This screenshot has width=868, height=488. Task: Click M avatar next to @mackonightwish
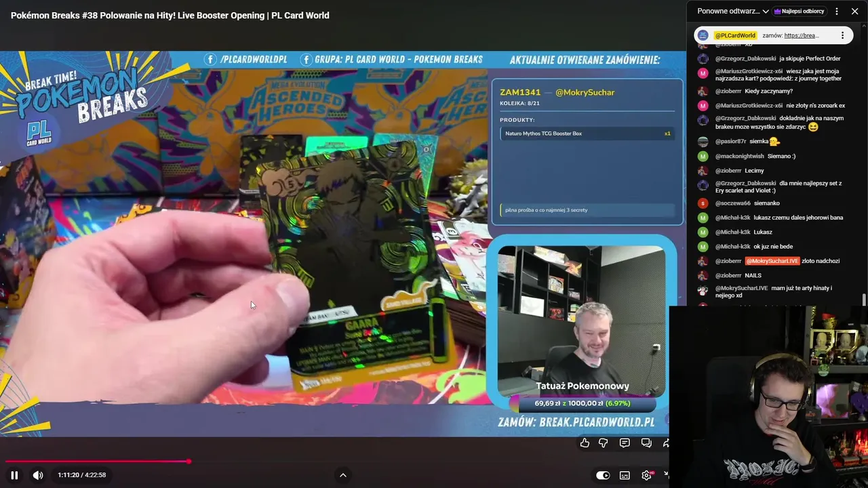tap(703, 156)
